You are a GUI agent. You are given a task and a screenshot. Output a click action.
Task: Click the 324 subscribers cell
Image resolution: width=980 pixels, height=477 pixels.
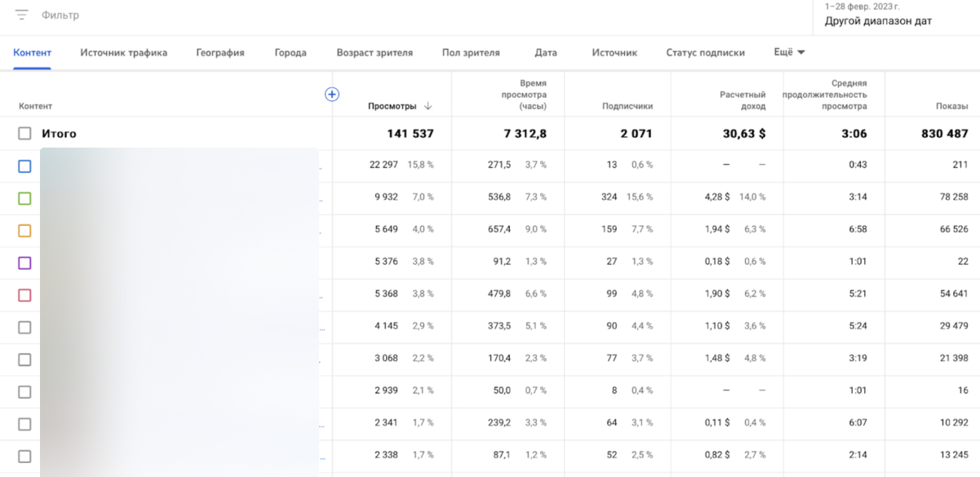click(x=609, y=197)
